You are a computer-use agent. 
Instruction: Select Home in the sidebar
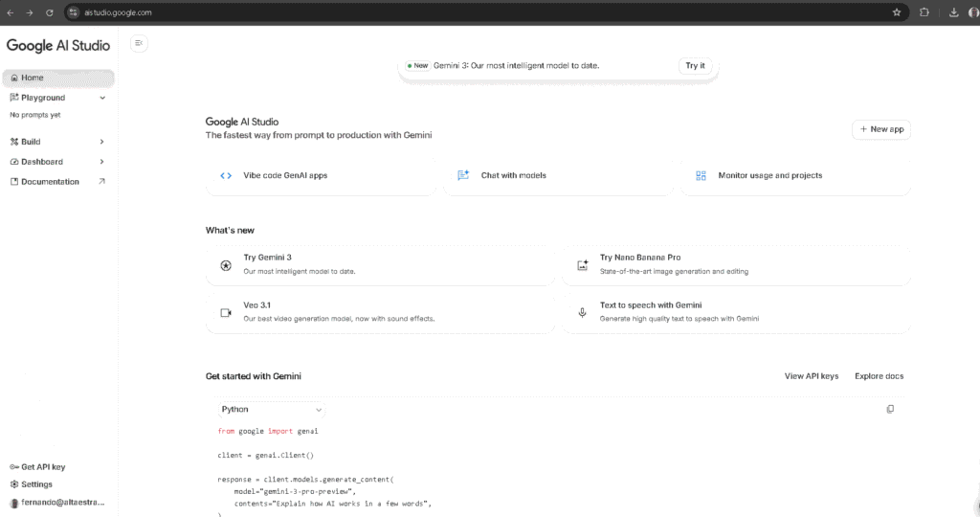coord(58,79)
